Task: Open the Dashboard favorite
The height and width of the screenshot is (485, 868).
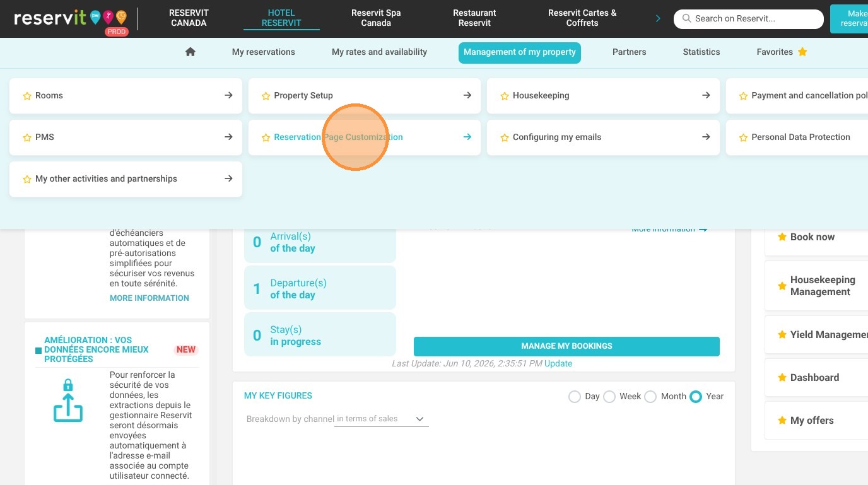Action: click(x=816, y=378)
